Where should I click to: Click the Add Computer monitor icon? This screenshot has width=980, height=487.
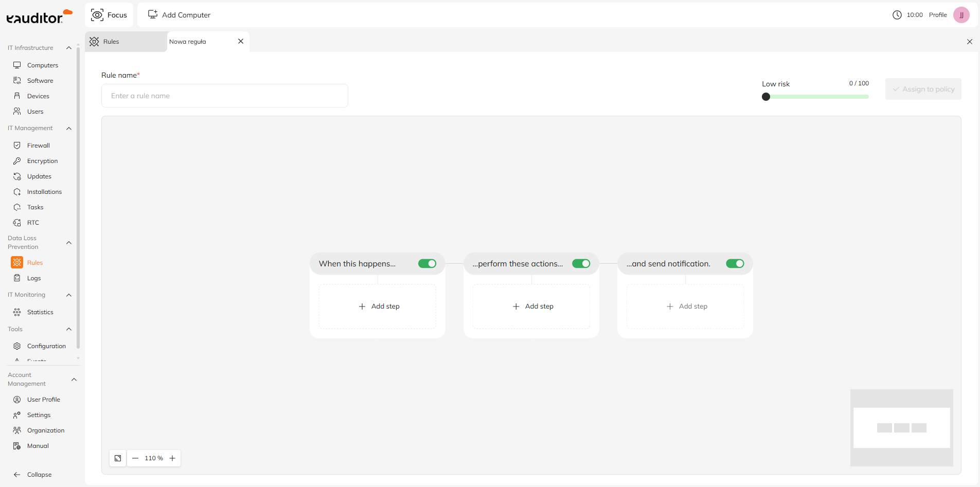153,14
